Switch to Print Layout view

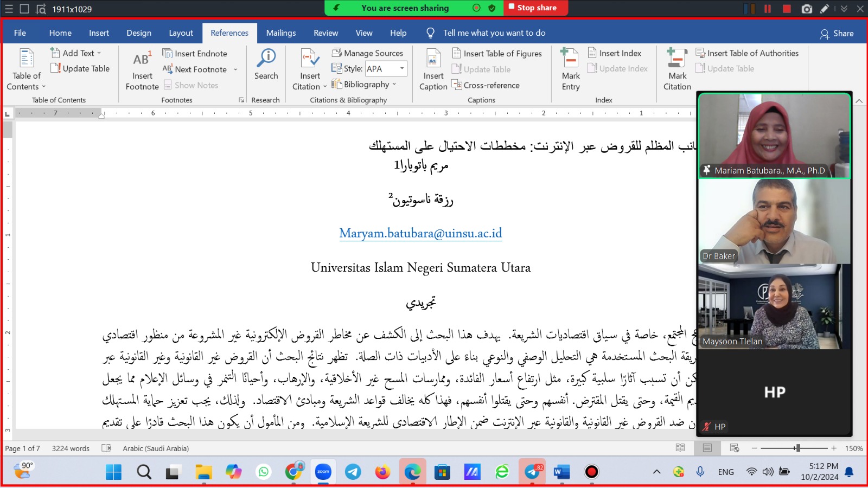707,448
